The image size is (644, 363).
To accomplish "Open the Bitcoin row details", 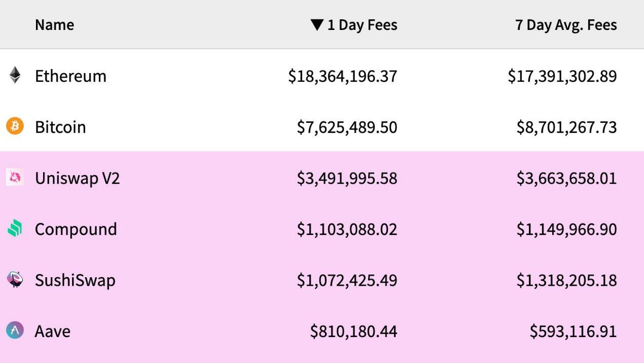I will click(x=60, y=126).
